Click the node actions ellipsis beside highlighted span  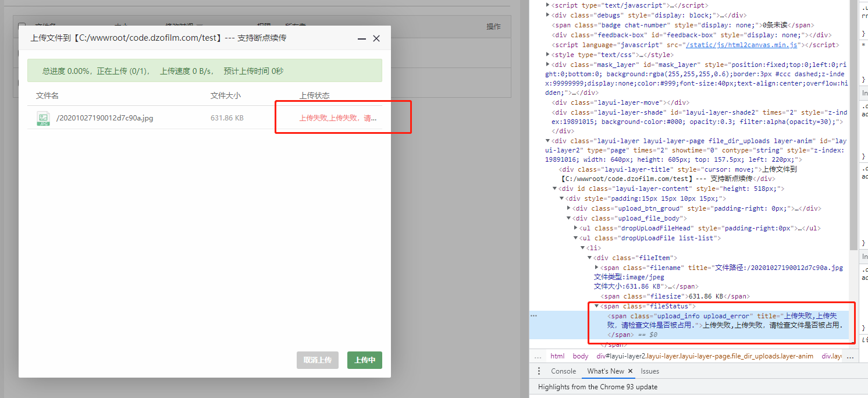point(533,316)
